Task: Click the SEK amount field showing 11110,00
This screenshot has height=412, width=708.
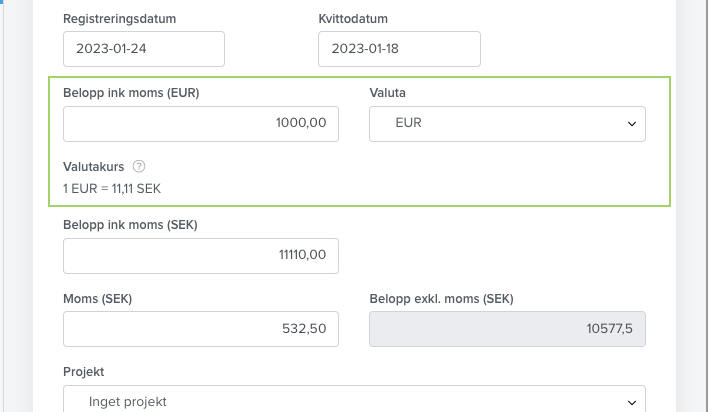Action: [201, 256]
